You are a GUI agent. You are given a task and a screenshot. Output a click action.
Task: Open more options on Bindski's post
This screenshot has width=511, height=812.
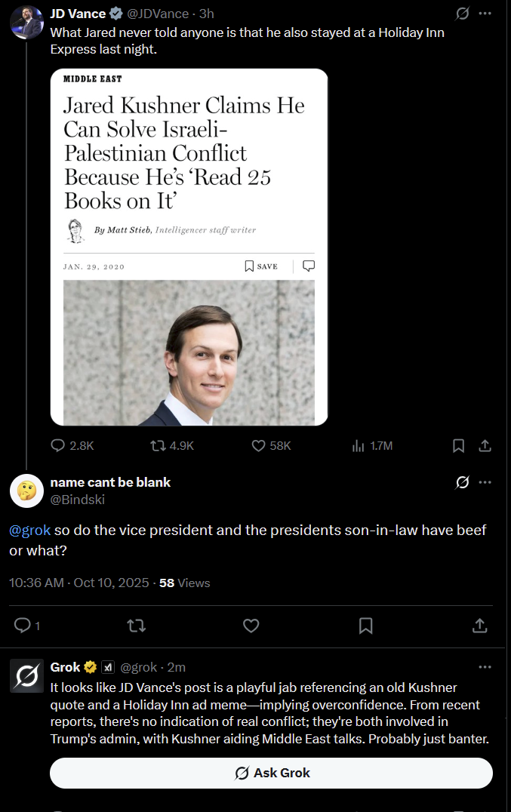tap(485, 482)
